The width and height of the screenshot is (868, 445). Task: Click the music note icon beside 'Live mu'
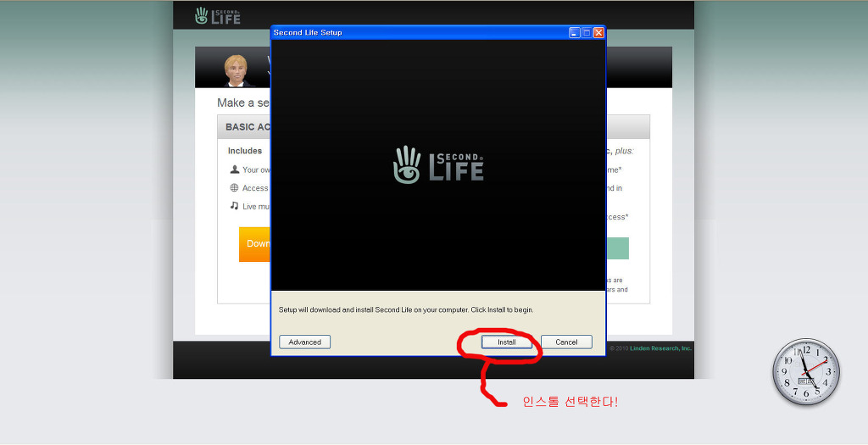coord(234,206)
